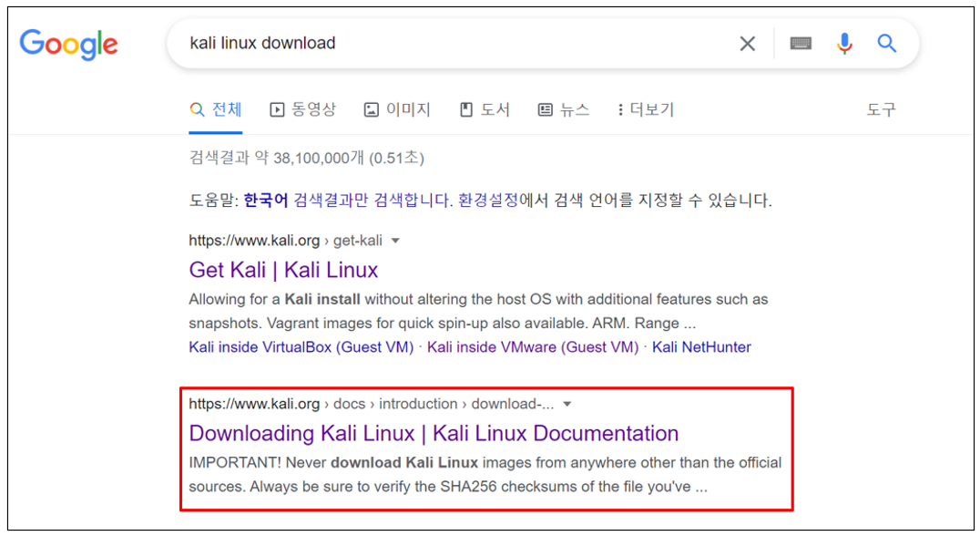Open the 도구 search tools
The image size is (980, 536).
click(x=882, y=109)
